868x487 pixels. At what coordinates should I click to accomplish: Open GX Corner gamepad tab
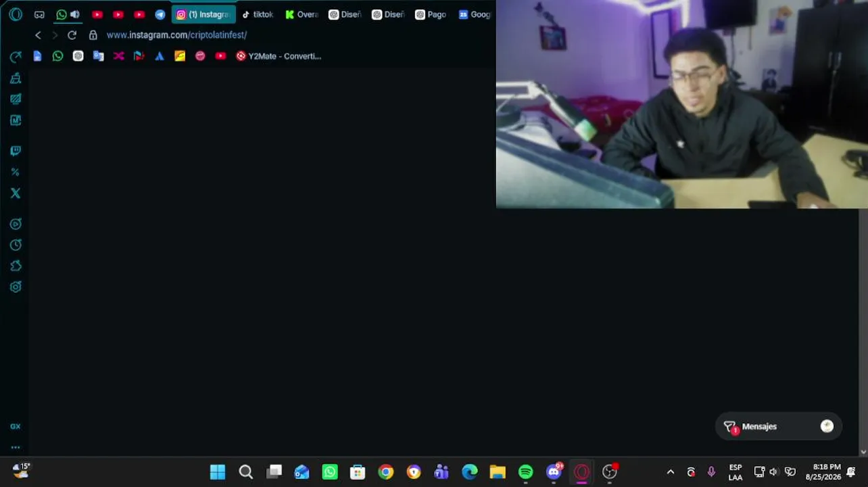pos(39,14)
